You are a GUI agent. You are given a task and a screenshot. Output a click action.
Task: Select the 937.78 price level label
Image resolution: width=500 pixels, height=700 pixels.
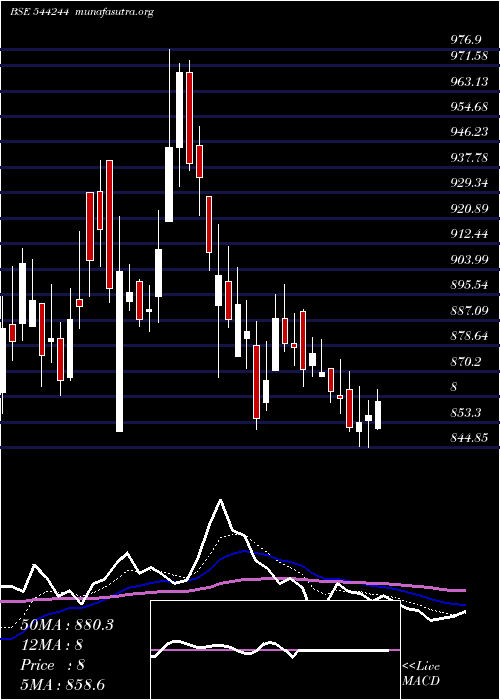469,158
